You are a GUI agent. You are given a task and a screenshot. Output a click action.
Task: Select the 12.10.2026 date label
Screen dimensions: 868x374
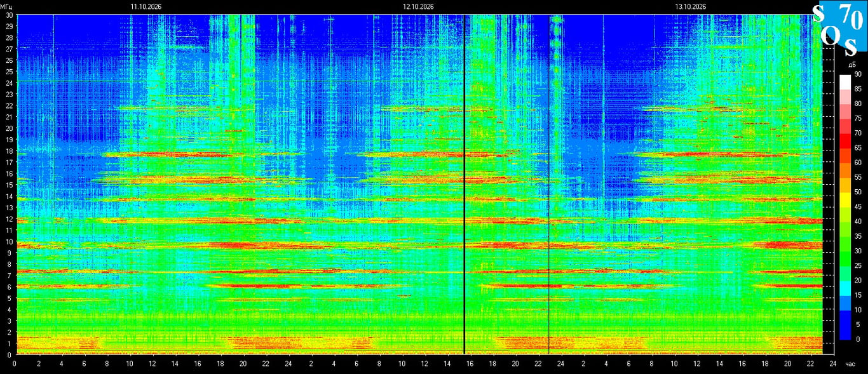coord(418,6)
